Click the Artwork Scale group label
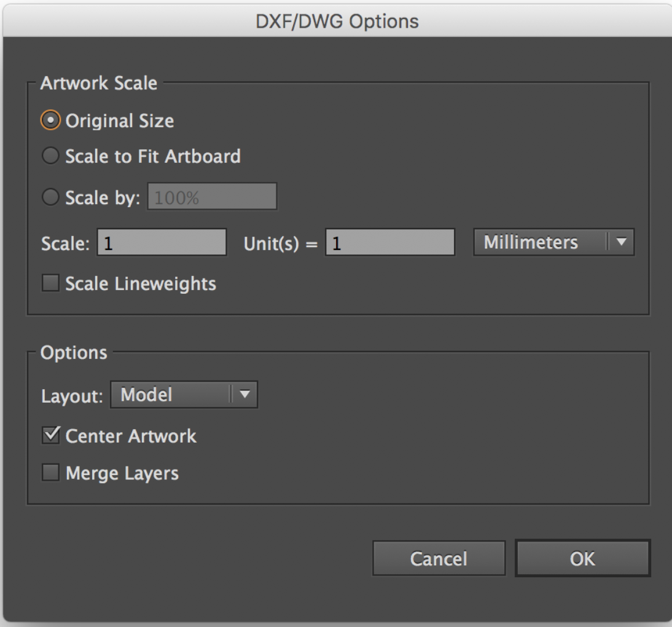The height and width of the screenshot is (627, 672). coord(99,83)
